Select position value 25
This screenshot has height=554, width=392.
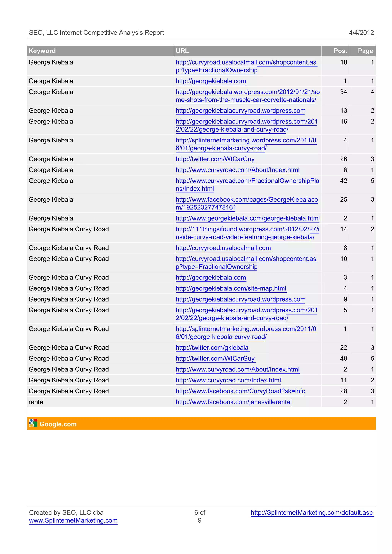tap(344, 200)
